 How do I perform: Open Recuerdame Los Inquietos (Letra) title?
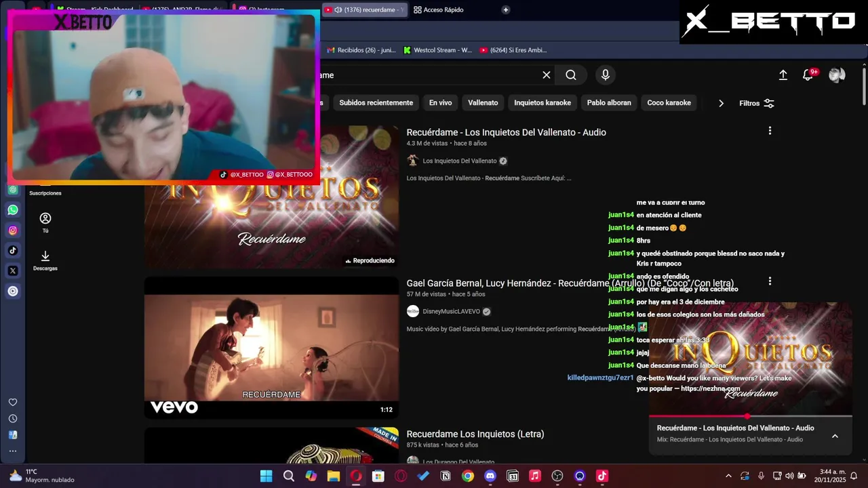click(475, 434)
